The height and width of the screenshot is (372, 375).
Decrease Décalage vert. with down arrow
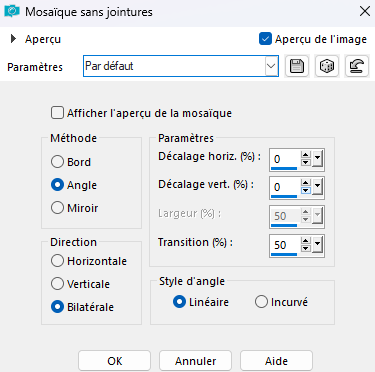click(x=306, y=191)
